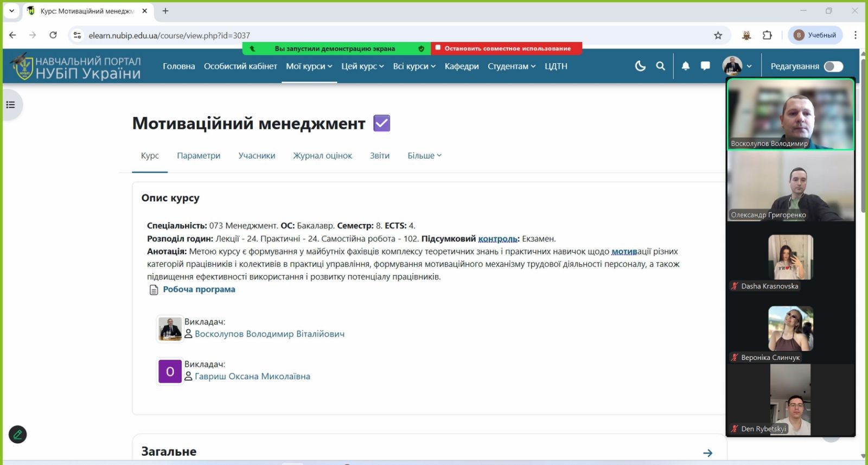
Task: Click the teacher photo of Восколупов
Action: 170,329
